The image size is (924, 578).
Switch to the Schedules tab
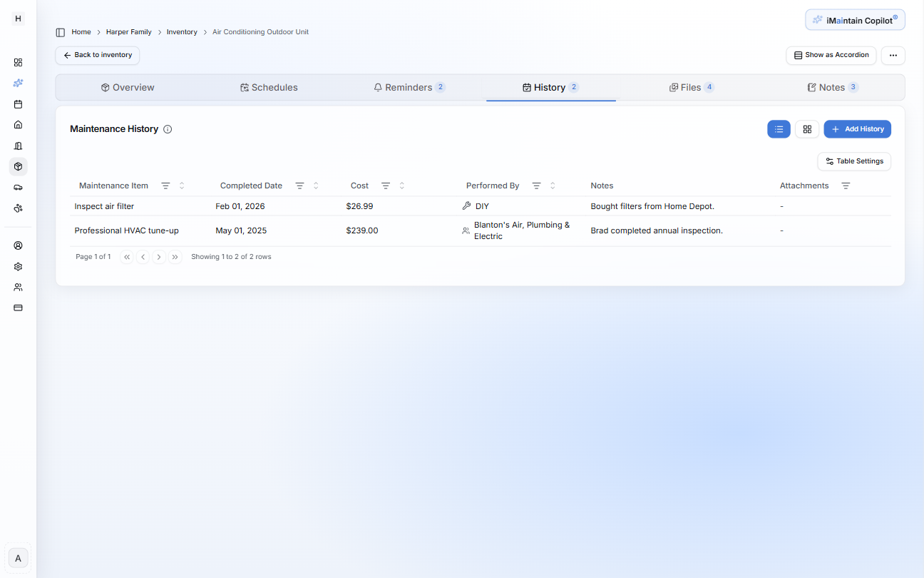point(269,87)
